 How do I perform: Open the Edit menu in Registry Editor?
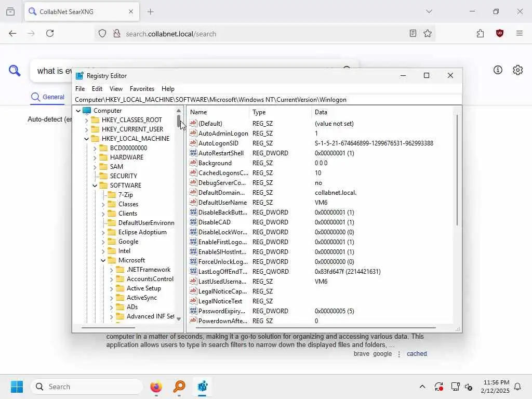[97, 88]
